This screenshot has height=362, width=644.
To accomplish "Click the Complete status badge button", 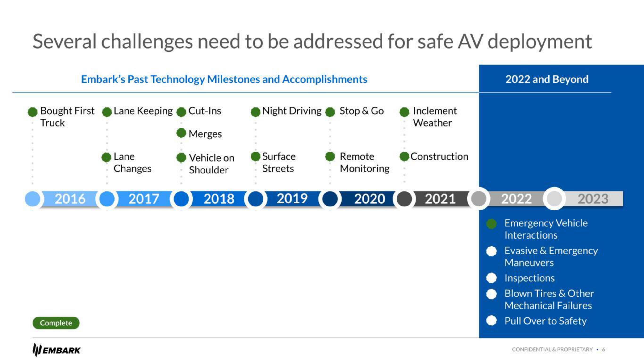I will [x=56, y=322].
